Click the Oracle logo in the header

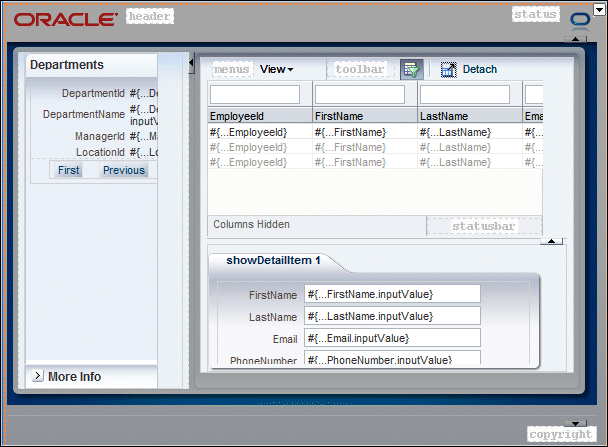click(x=66, y=19)
